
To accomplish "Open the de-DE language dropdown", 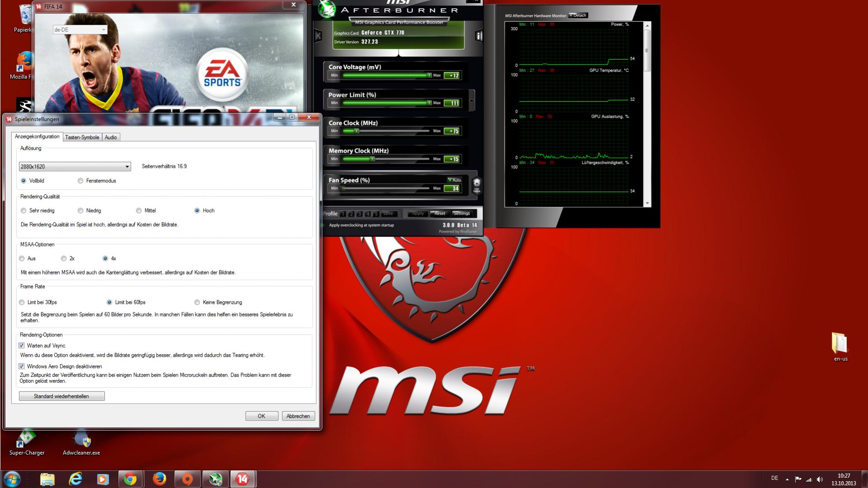I will (80, 30).
